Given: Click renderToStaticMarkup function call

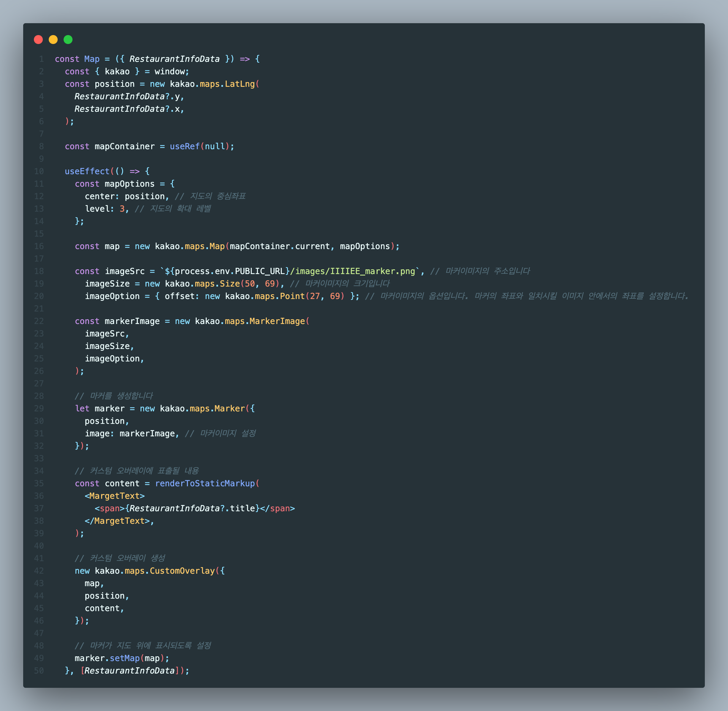Looking at the screenshot, I should pos(205,484).
